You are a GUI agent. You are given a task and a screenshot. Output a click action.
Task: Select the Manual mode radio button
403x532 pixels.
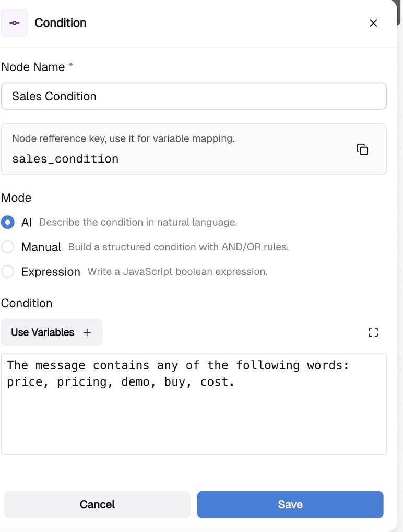point(8,247)
